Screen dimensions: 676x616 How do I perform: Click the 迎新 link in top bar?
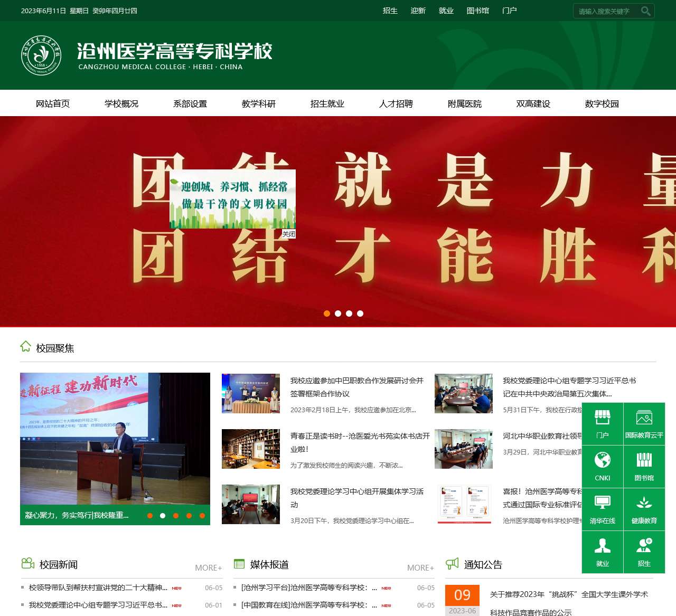click(x=418, y=11)
